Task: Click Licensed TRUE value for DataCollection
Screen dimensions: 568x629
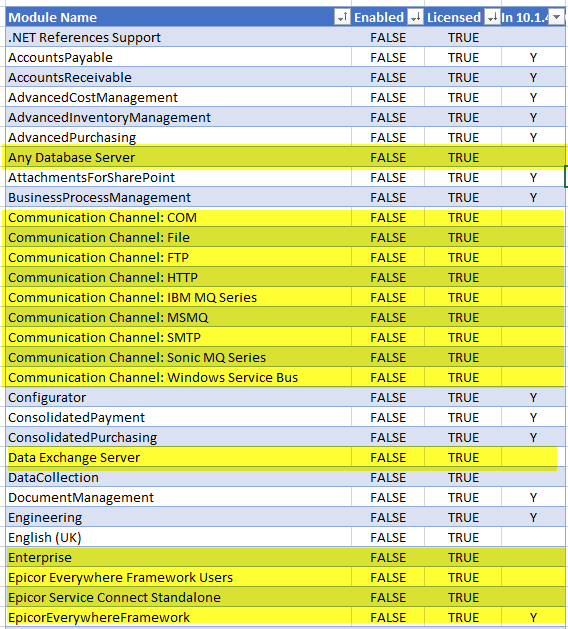Action: coord(463,477)
